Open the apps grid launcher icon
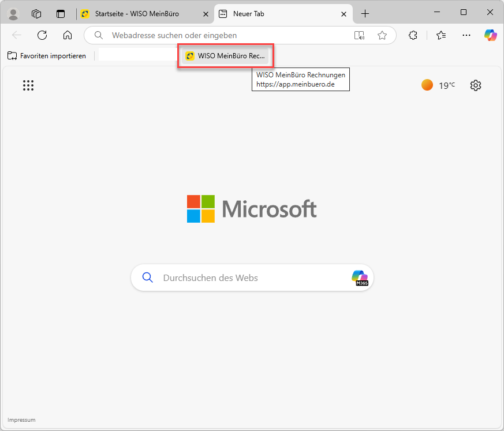This screenshot has height=431, width=504. [28, 85]
